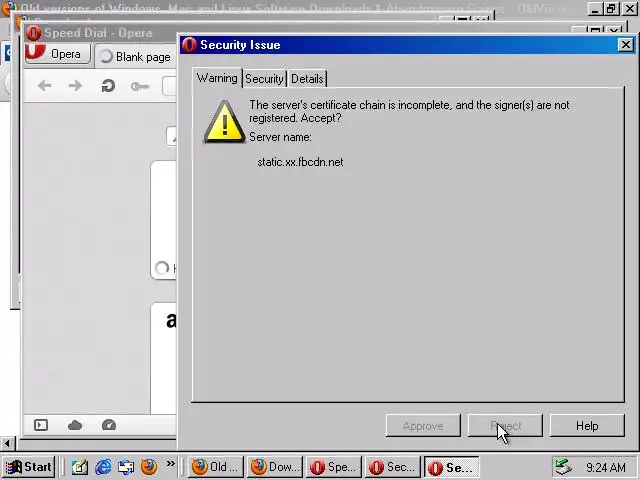The height and width of the screenshot is (480, 640).
Task: Switch to the 'Spe...' Opera taskbar button
Action: click(x=333, y=467)
